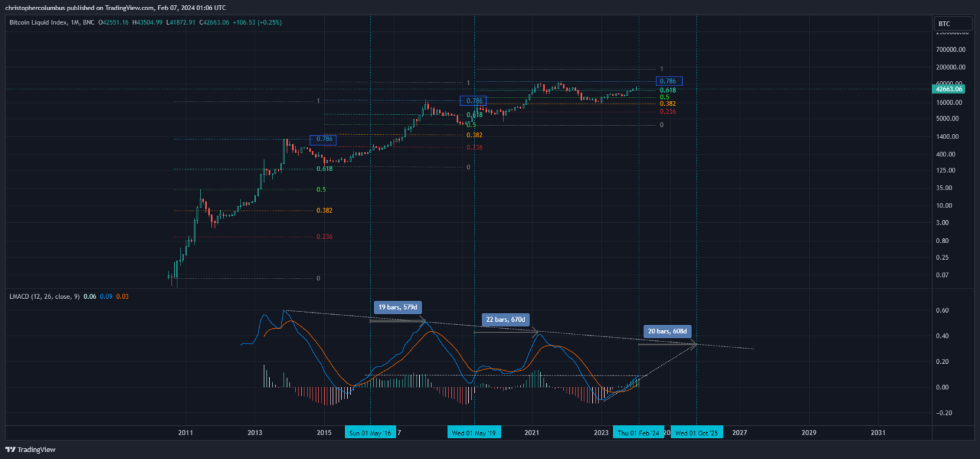Click the green 0.618 label beside price axis
The width and height of the screenshot is (980, 459).
pos(667,90)
